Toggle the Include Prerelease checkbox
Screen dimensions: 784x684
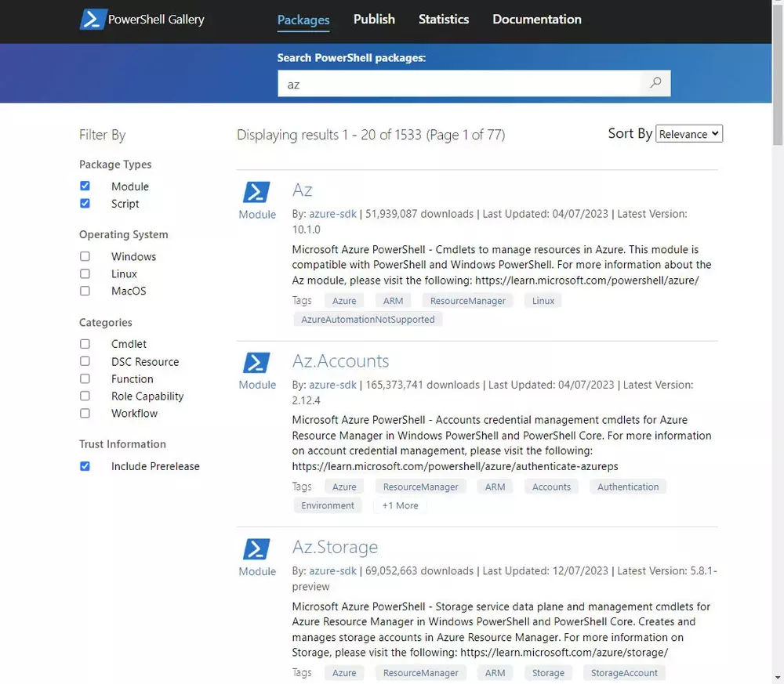[x=85, y=466]
